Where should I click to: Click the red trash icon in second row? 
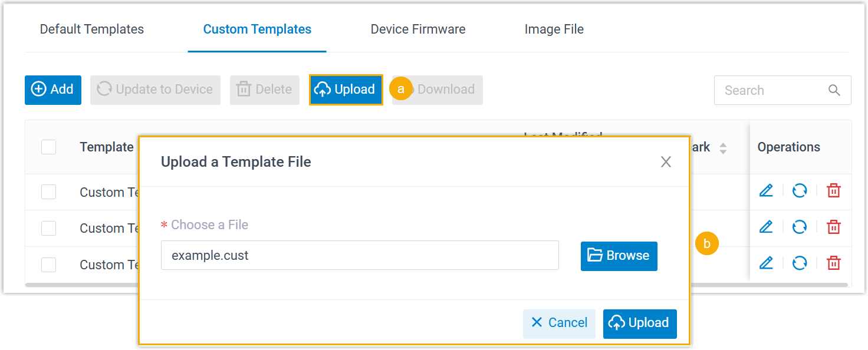click(x=834, y=227)
